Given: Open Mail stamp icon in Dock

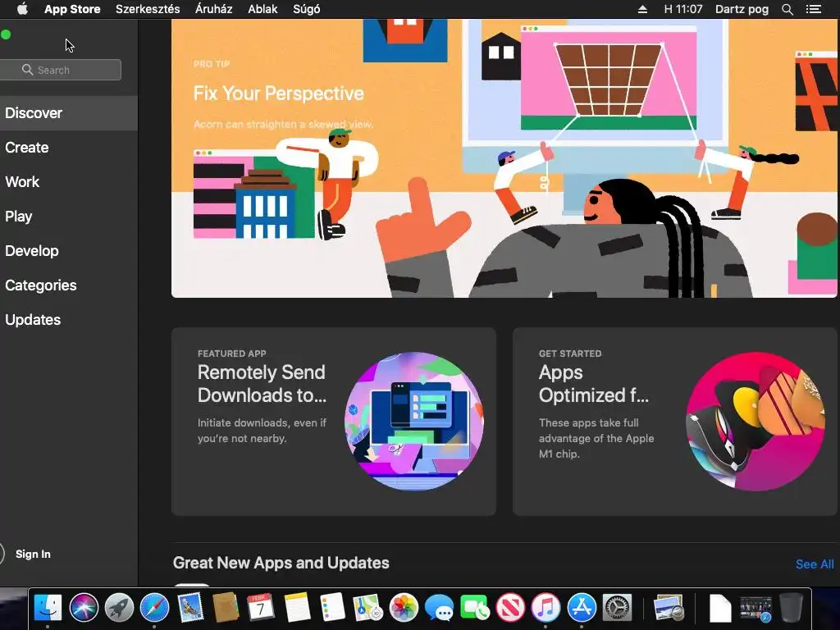Looking at the screenshot, I should click(190, 608).
